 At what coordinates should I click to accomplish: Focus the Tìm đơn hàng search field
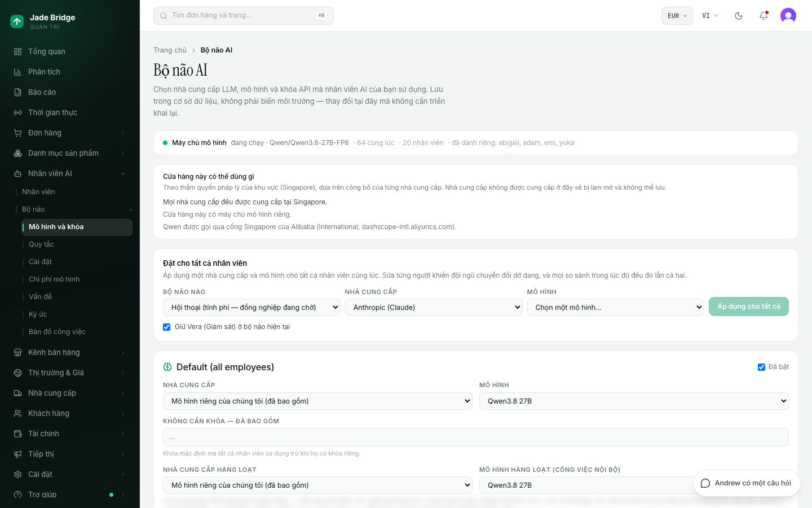coord(244,16)
